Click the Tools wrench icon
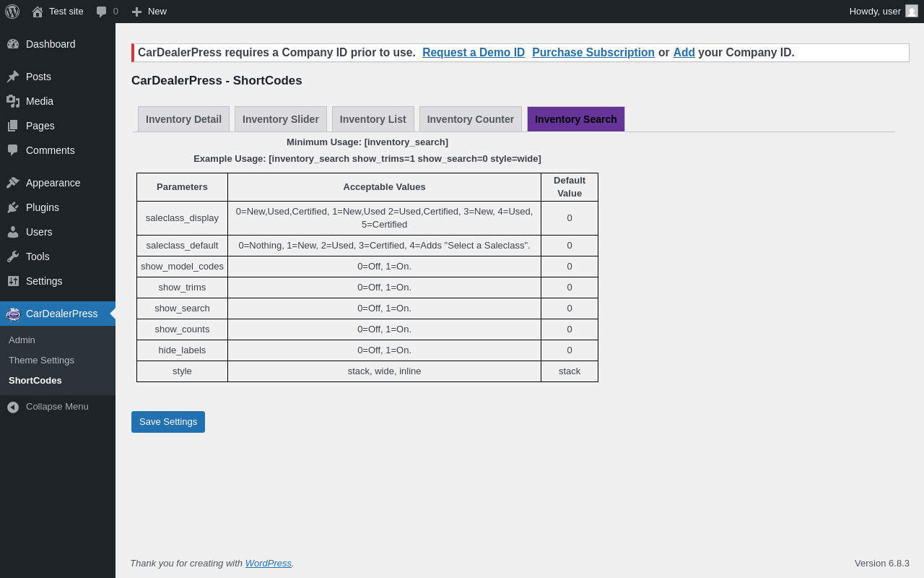This screenshot has width=924, height=578. click(13, 256)
